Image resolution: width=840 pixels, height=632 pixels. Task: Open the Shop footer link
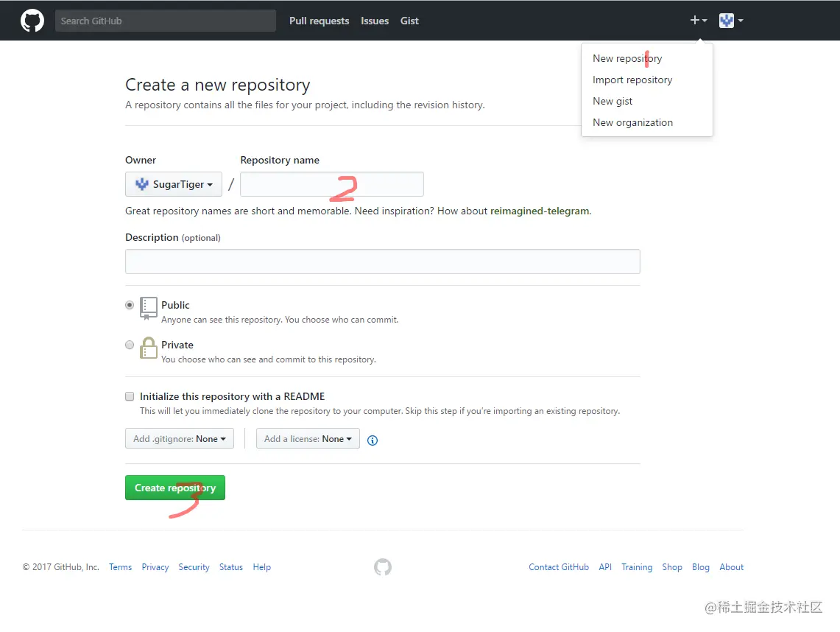pos(672,567)
